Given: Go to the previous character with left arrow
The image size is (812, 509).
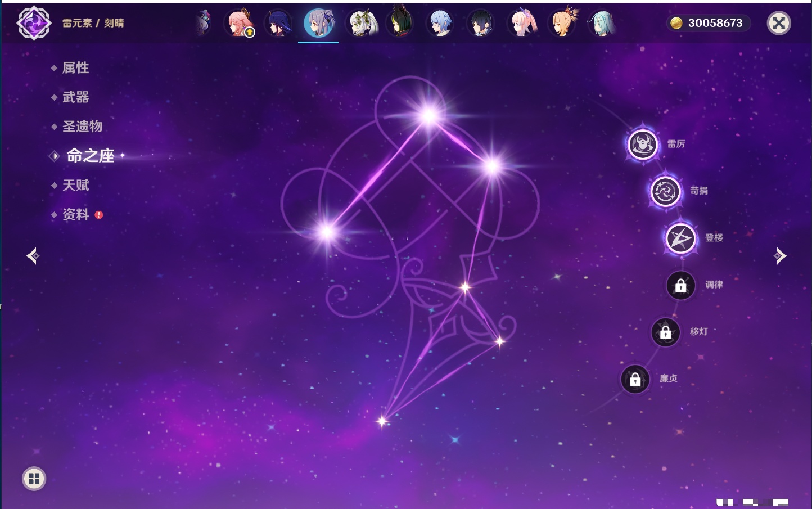Looking at the screenshot, I should pyautogui.click(x=33, y=256).
